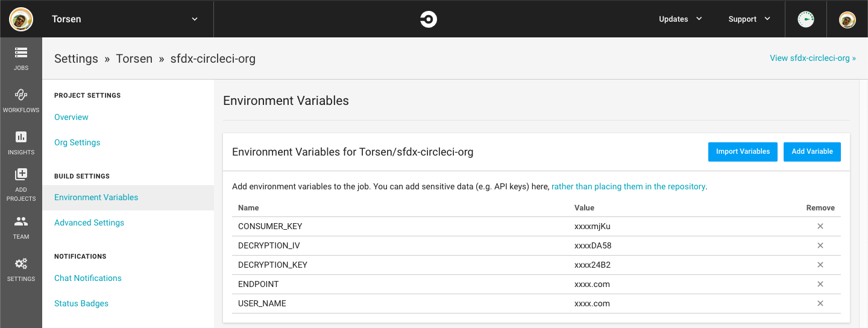Select the DECRYPTION_IV name cell
Screen dimensions: 868x328
click(269, 246)
